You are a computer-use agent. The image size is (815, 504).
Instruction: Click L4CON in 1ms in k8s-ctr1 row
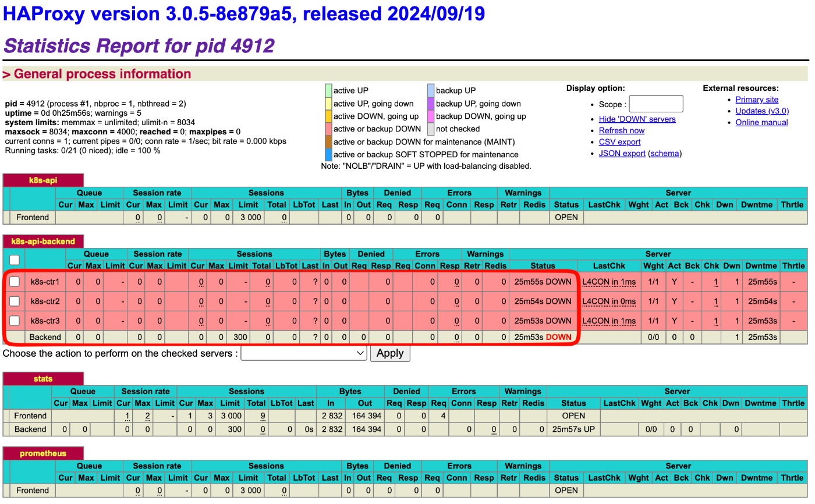609,282
